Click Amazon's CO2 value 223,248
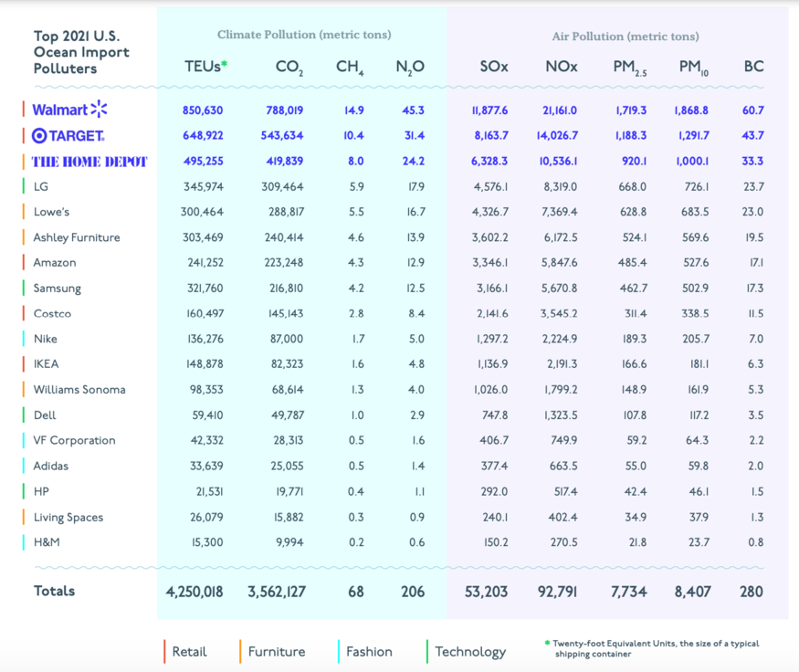 (284, 263)
